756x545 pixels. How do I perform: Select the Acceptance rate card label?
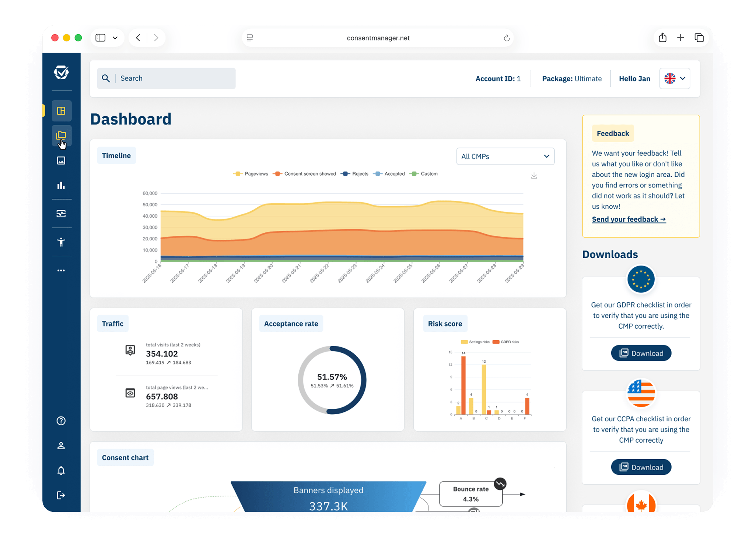(x=291, y=324)
